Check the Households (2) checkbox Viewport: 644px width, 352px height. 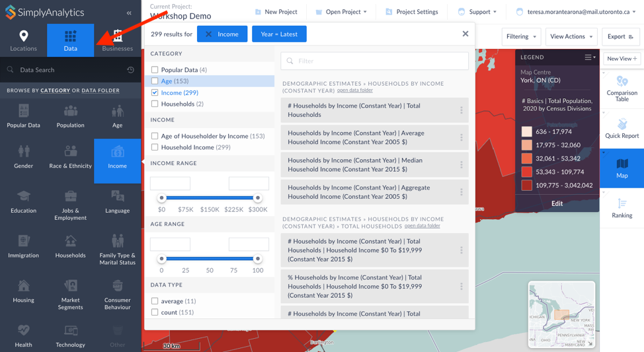coord(155,104)
